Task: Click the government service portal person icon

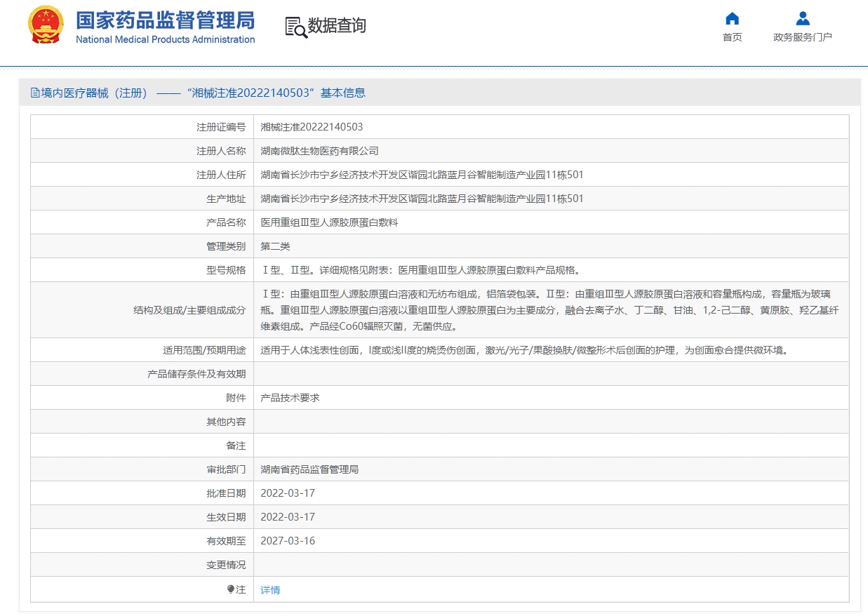Action: 803,18
